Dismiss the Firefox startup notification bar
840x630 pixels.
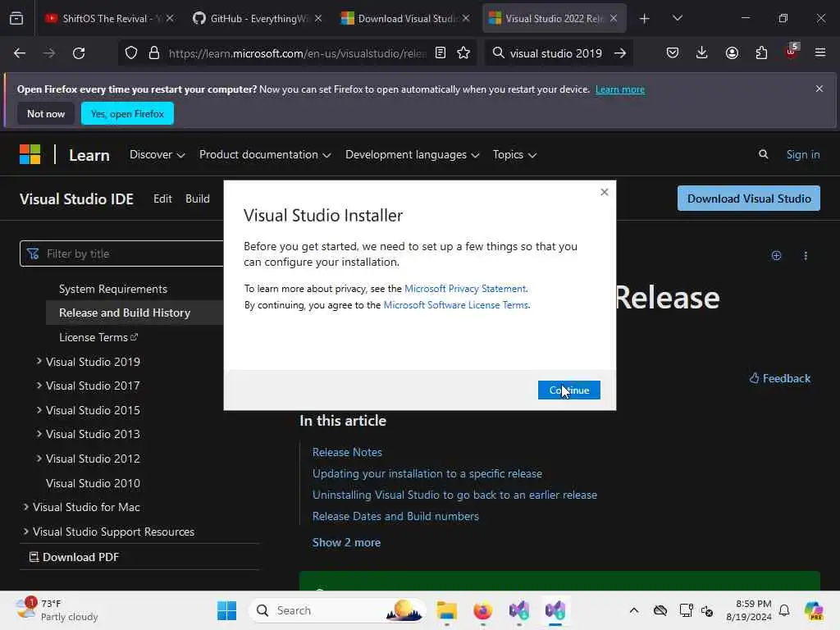(x=819, y=89)
